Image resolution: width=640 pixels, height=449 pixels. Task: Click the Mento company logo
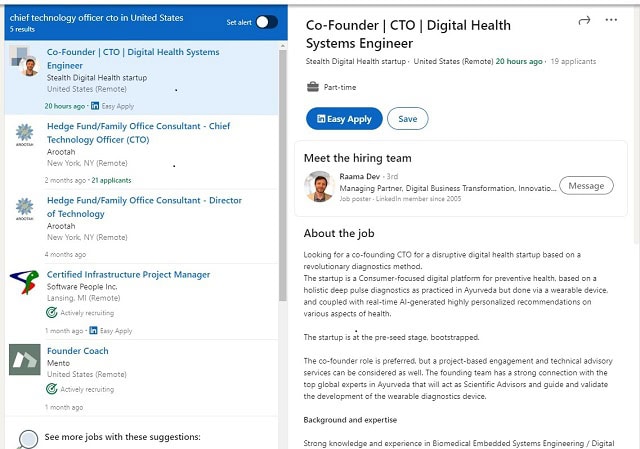tap(24, 359)
